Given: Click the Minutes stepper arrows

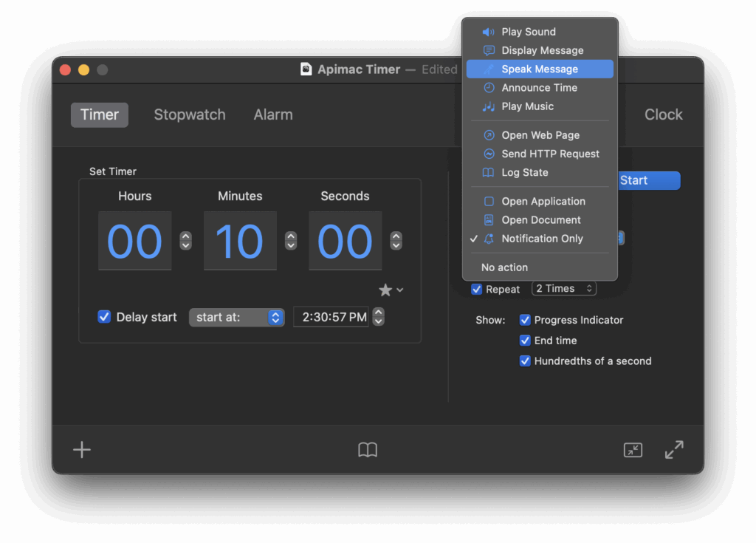Looking at the screenshot, I should coord(291,241).
